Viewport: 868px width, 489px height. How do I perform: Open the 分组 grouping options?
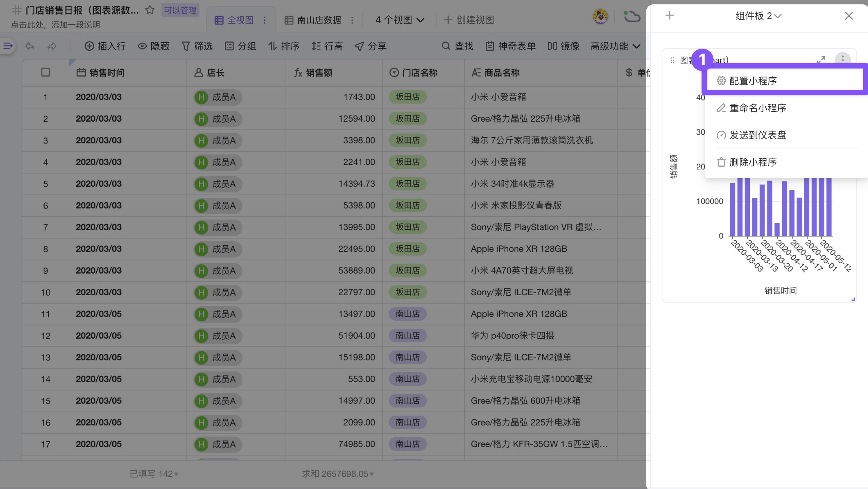point(240,46)
